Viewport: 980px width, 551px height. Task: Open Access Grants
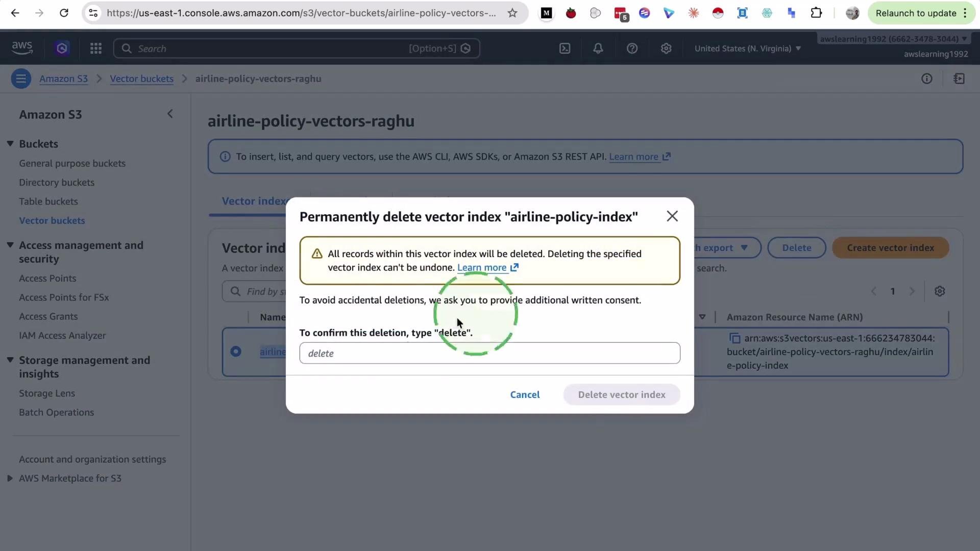tap(48, 316)
